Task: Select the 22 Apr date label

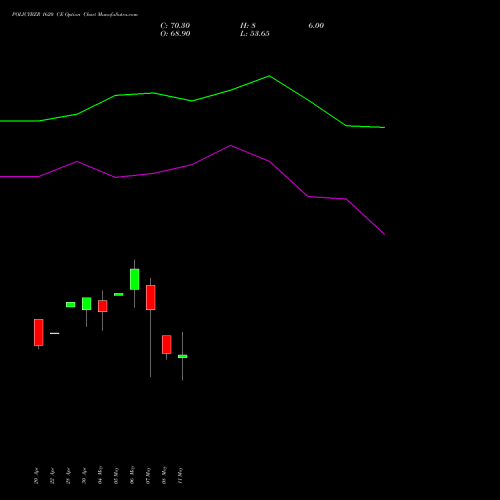Action: click(52, 476)
